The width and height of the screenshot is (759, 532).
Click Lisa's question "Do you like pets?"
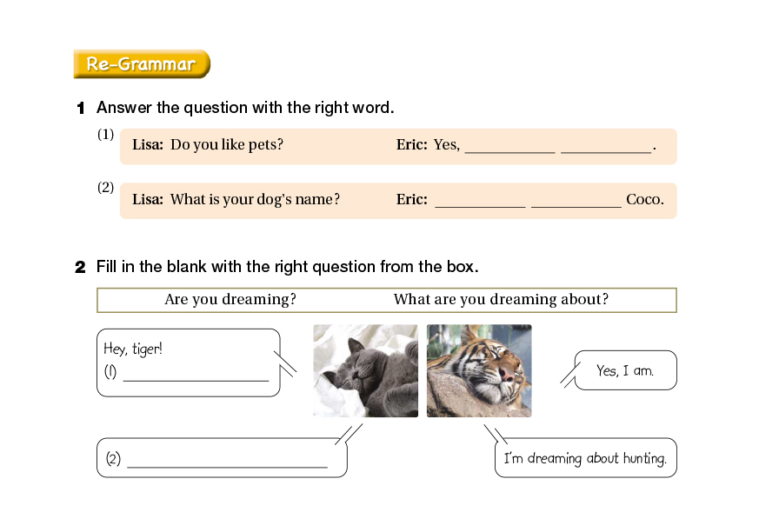[x=226, y=145]
